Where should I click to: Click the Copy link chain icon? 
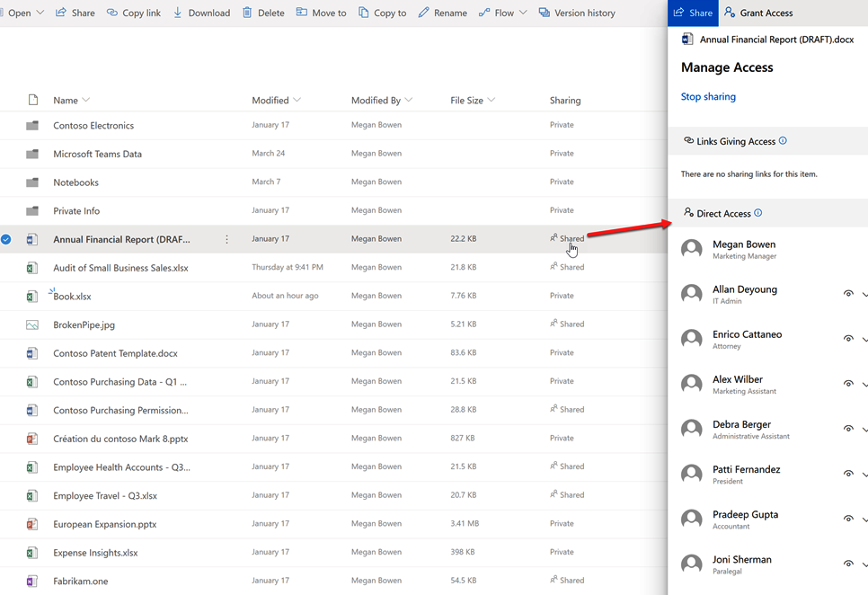pos(111,13)
